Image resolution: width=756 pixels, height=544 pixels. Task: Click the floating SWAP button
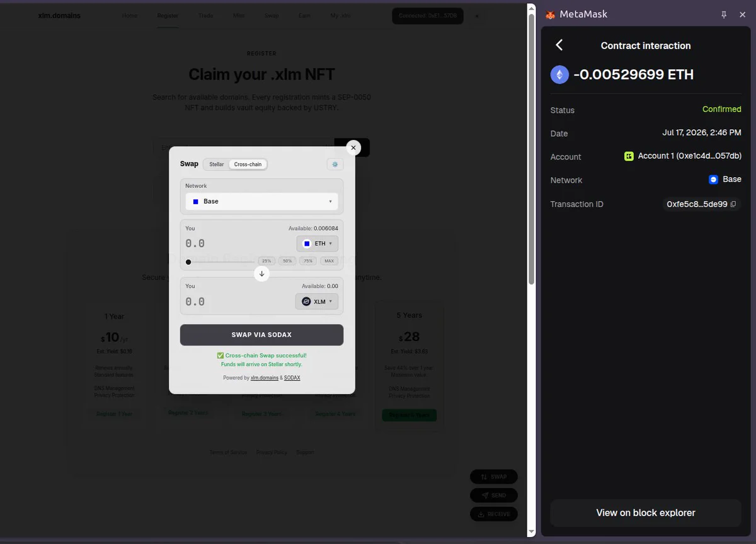click(x=494, y=477)
